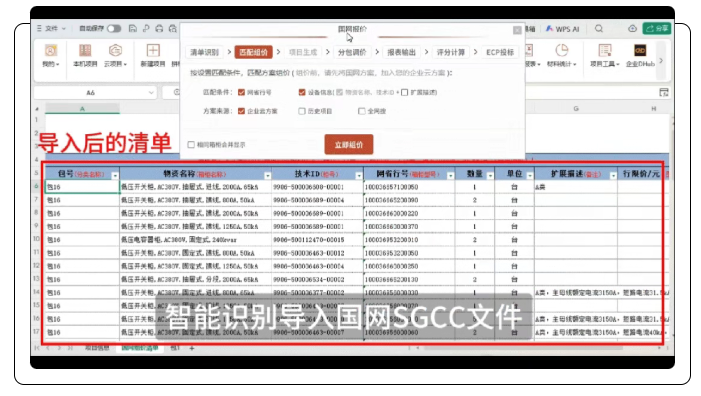Click the save icon in quick access toolbar
The image size is (701, 396).
(x=132, y=28)
